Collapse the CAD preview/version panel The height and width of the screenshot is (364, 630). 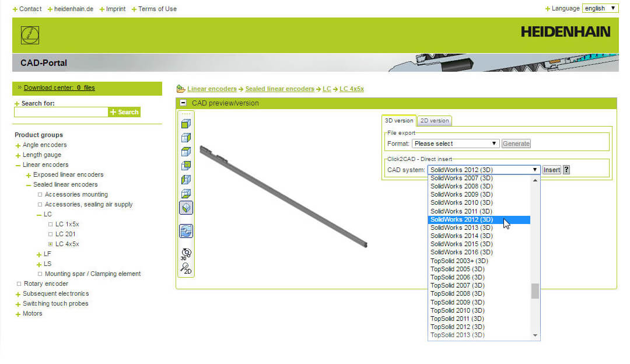[183, 103]
